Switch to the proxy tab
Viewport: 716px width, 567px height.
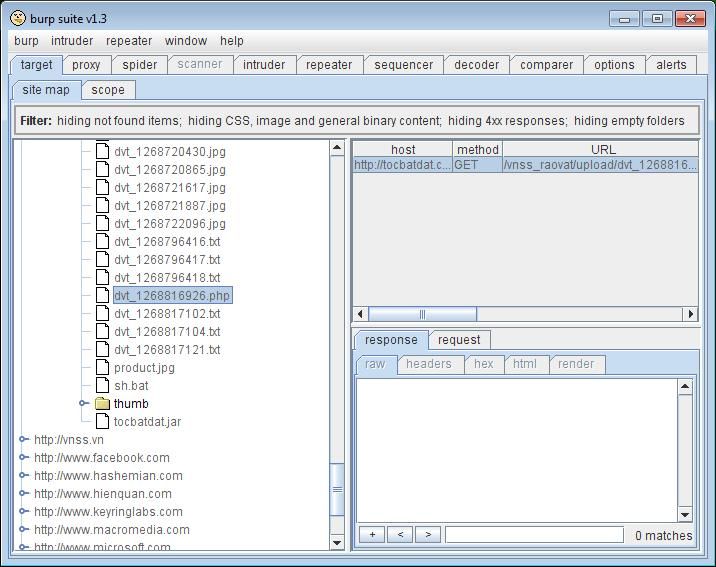coord(86,65)
